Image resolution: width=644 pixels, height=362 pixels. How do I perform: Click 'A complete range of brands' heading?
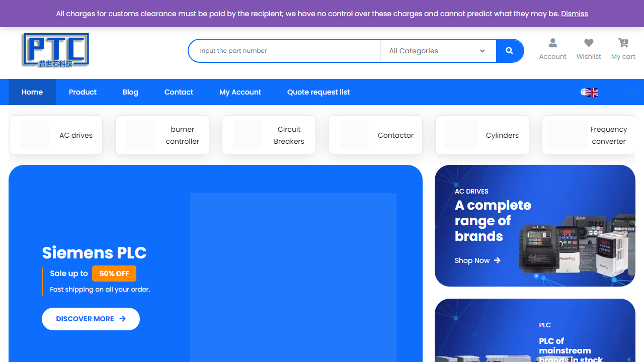click(493, 221)
